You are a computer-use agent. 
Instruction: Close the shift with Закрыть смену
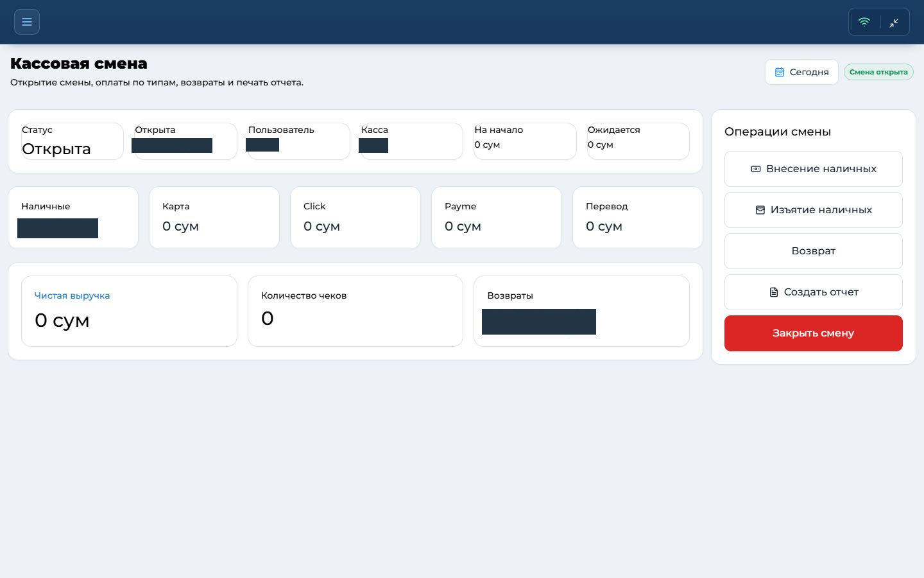[x=814, y=333]
